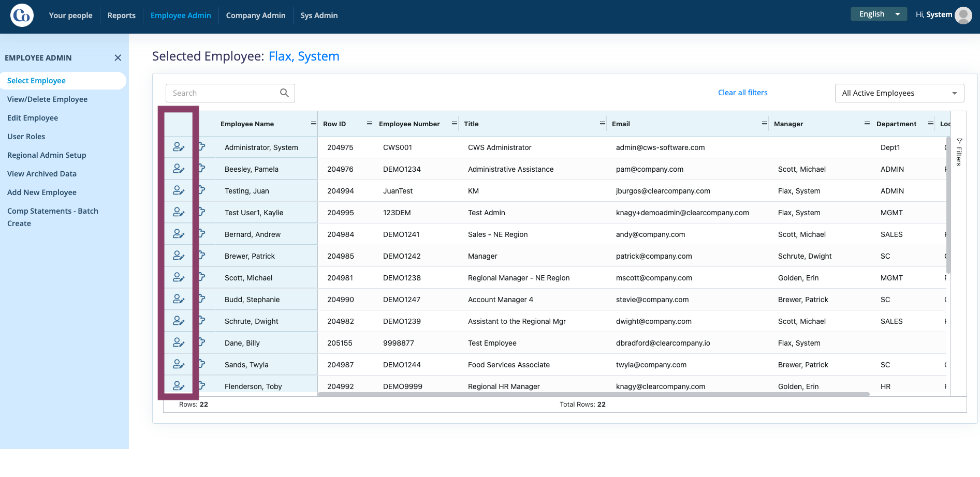Viewport: 980px width, 477px height.
Task: Open Title column menu icon
Action: [603, 124]
